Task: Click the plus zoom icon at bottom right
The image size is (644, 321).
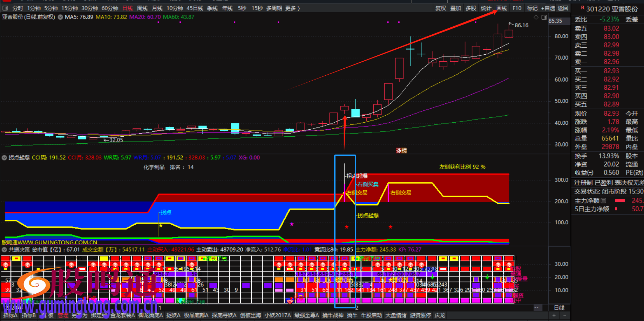Action: (554, 315)
